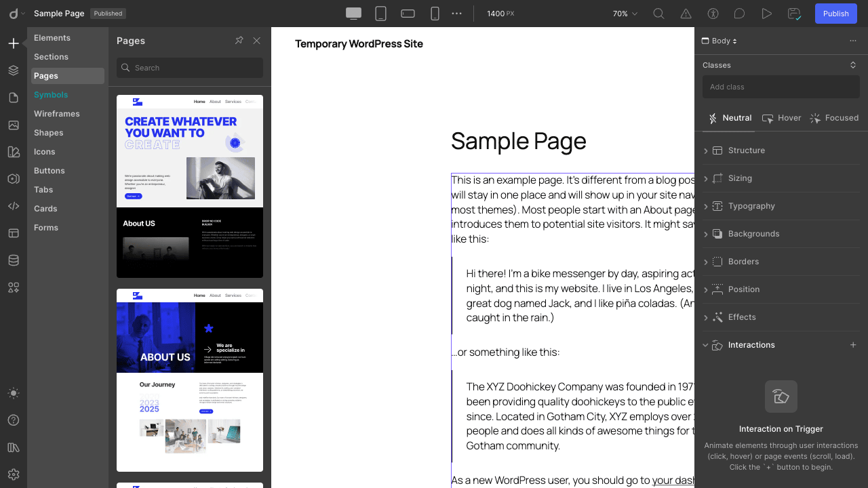The image size is (868, 488).
Task: Select Forms in the add menu
Action: [68, 228]
